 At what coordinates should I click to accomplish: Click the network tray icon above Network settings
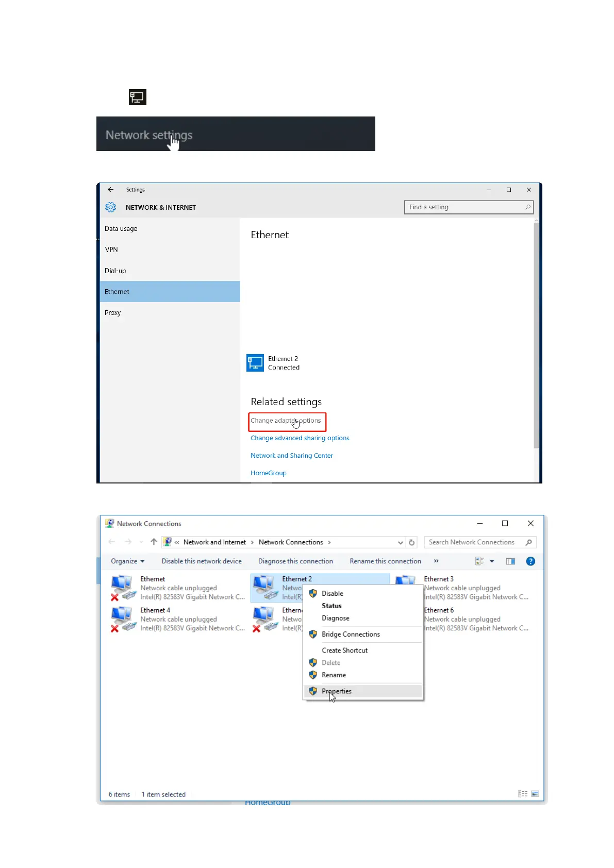pyautogui.click(x=138, y=97)
